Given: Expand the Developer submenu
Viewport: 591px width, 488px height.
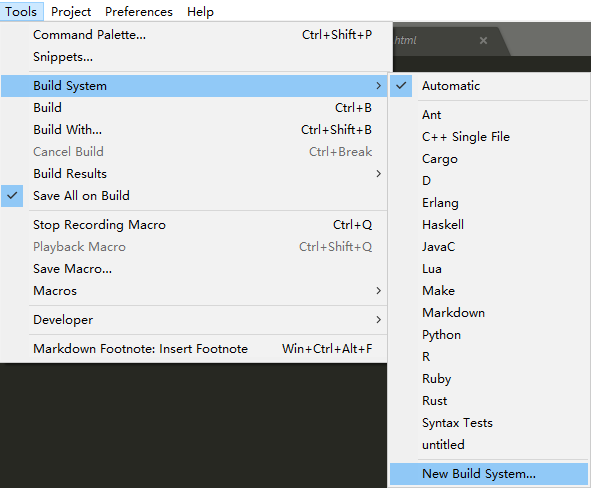Looking at the screenshot, I should point(194,320).
